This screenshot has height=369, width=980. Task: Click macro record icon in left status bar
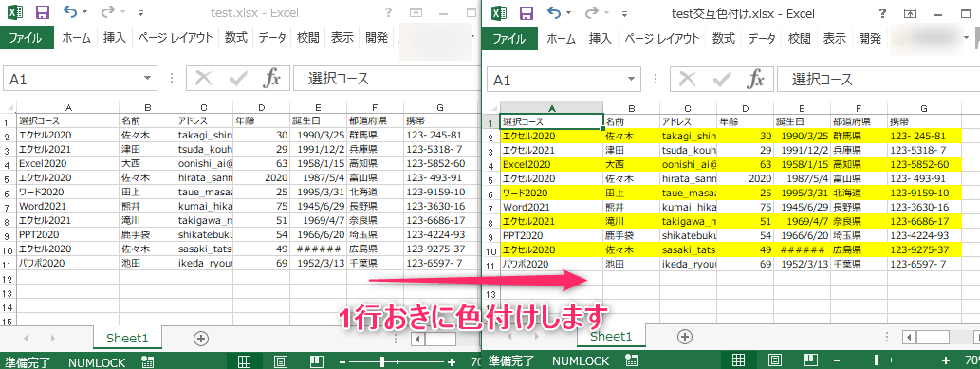(147, 361)
